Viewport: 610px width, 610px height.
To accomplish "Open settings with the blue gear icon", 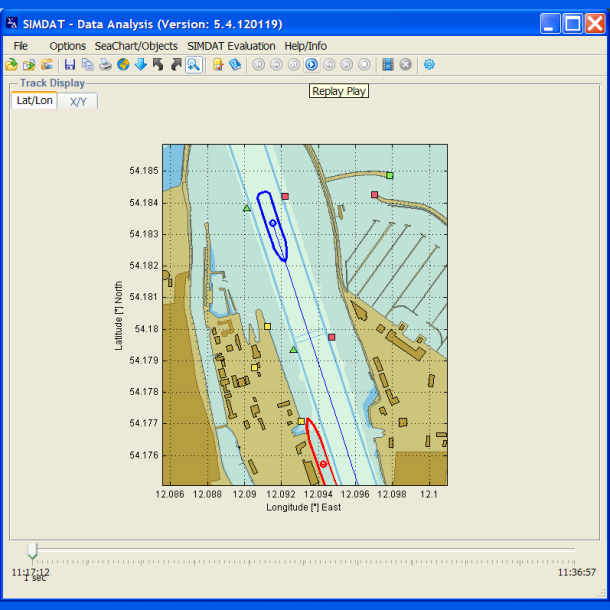I will (x=429, y=65).
